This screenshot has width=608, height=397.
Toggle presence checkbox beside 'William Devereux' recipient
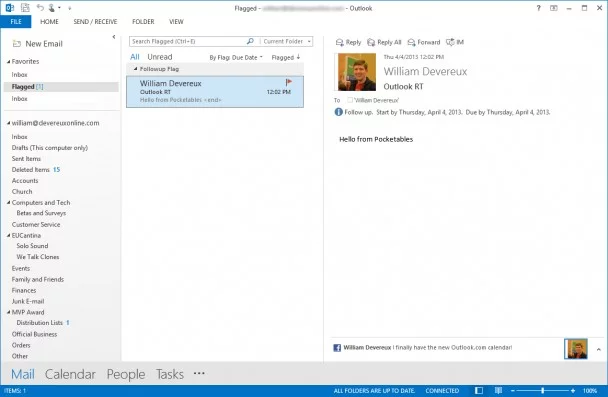[x=349, y=100]
